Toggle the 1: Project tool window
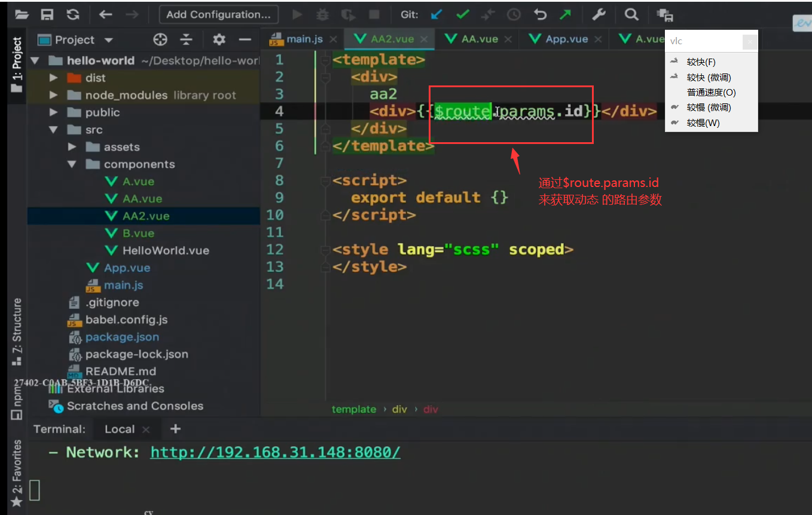 click(x=16, y=65)
